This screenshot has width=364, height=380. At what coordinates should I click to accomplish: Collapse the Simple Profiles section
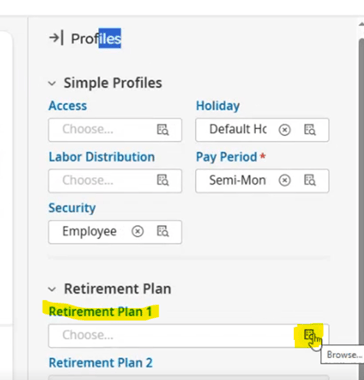(x=52, y=83)
